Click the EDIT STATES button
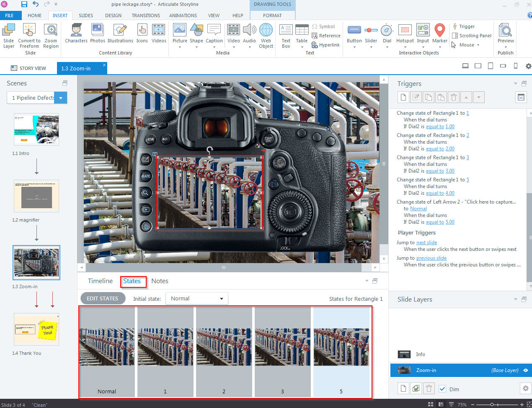The height and width of the screenshot is (408, 532). [103, 299]
